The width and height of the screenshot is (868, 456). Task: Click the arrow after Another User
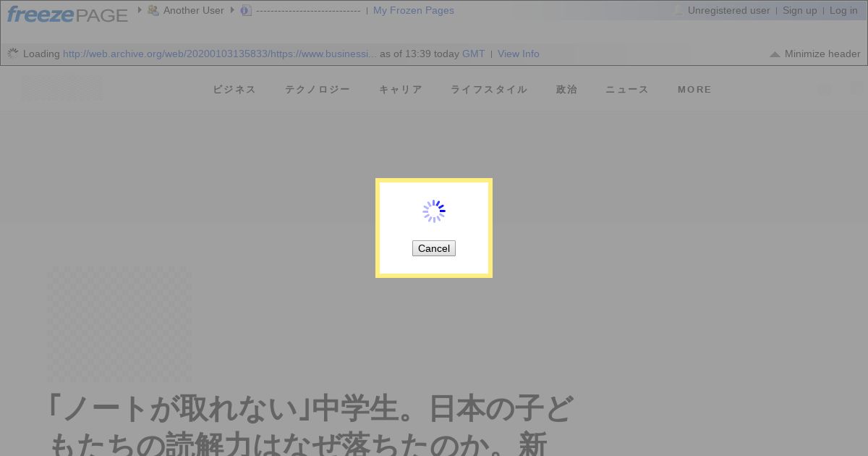click(x=232, y=10)
